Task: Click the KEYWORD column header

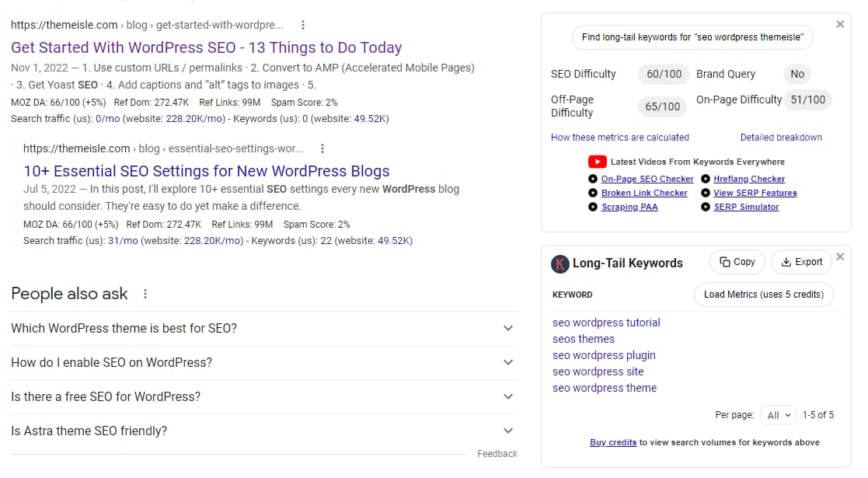Action: [x=573, y=295]
